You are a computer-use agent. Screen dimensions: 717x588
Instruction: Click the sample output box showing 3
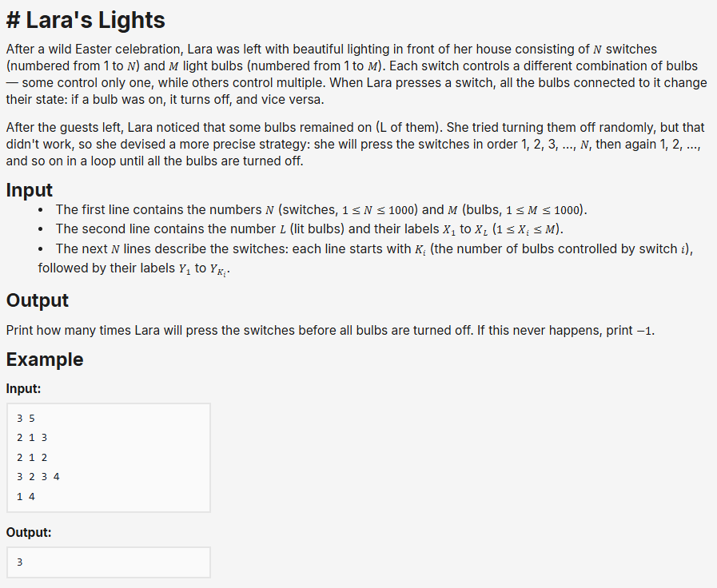108,562
